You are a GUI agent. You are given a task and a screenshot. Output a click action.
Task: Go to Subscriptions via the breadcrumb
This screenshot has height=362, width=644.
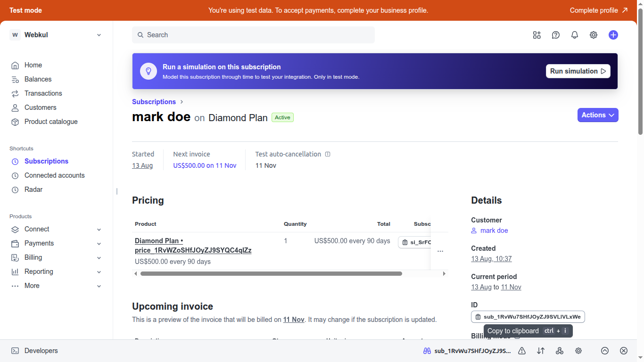[154, 101]
